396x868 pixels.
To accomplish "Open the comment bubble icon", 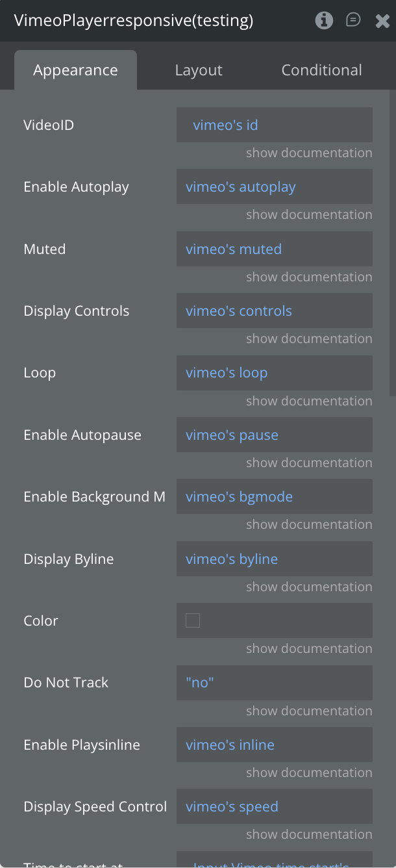I will coord(353,21).
